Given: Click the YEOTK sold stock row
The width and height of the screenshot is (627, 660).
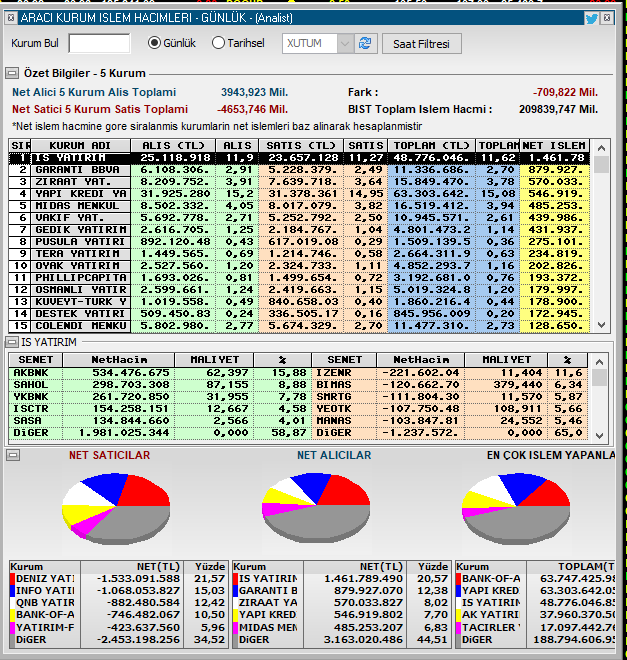Looking at the screenshot, I should pyautogui.click(x=450, y=409).
